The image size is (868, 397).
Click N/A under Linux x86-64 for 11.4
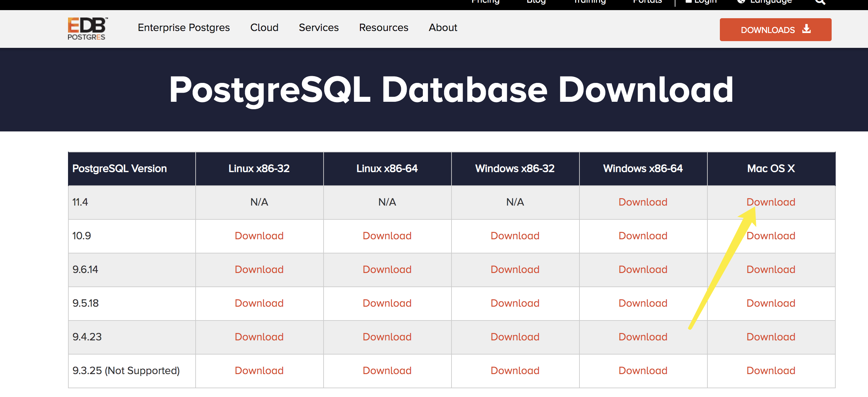(x=387, y=202)
